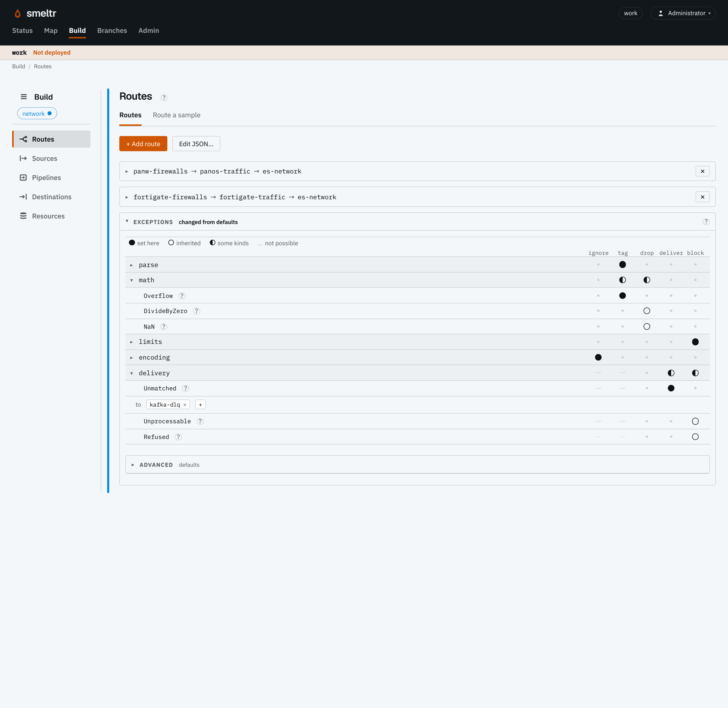
Task: Click the smeltr flame logo
Action: (x=17, y=13)
